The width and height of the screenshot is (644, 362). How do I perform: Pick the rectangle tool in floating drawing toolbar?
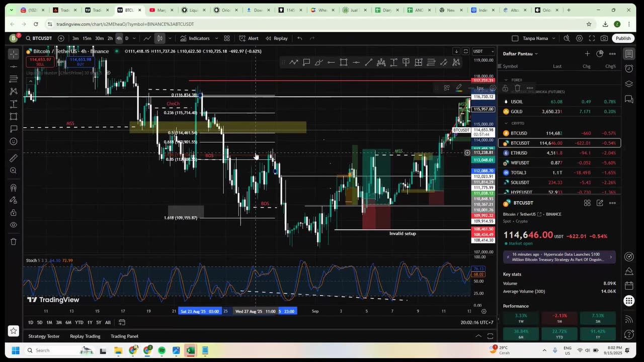click(x=344, y=62)
